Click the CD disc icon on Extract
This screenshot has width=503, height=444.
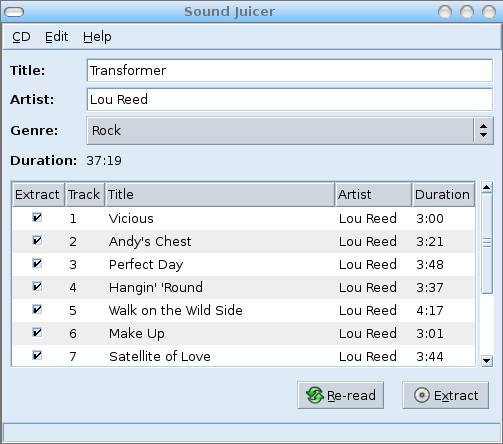coord(422,395)
